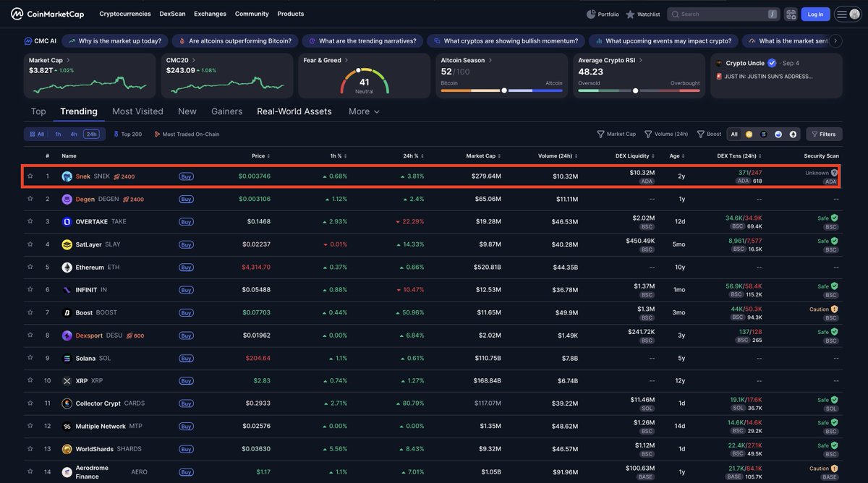Expand the Altcoin Season card chevron
Screen dimensions: 868x483
tap(490, 61)
